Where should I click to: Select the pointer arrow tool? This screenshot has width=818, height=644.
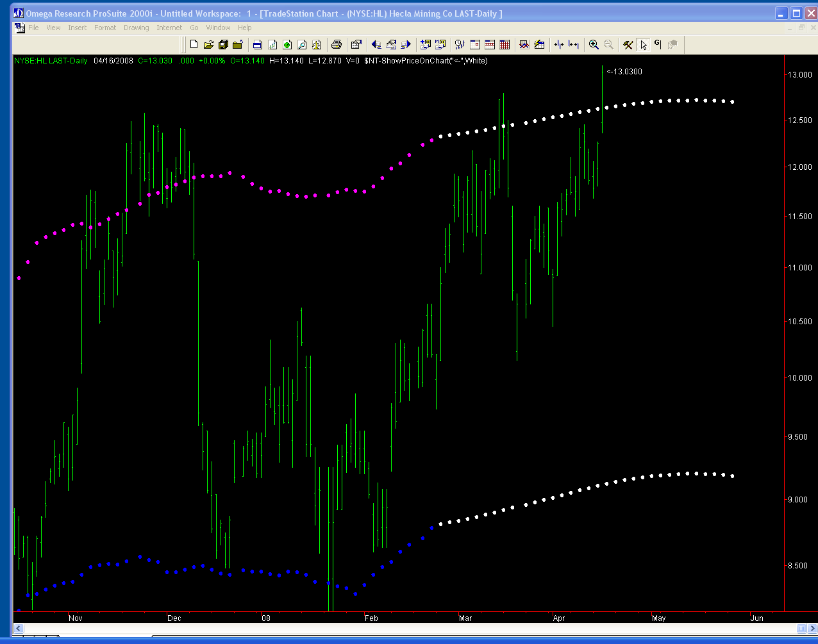tap(643, 44)
